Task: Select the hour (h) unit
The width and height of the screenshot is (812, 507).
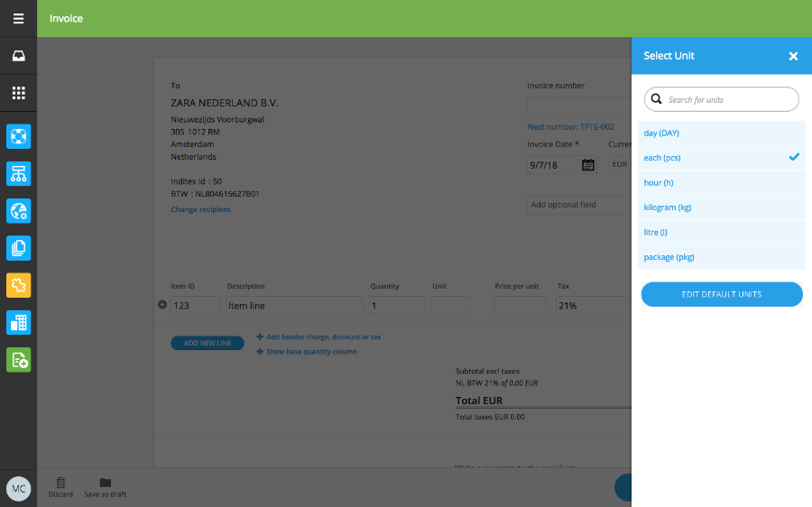Action: point(722,183)
